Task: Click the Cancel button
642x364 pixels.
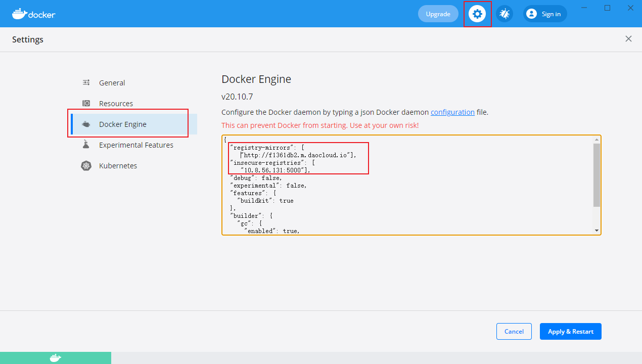Action: [x=514, y=331]
